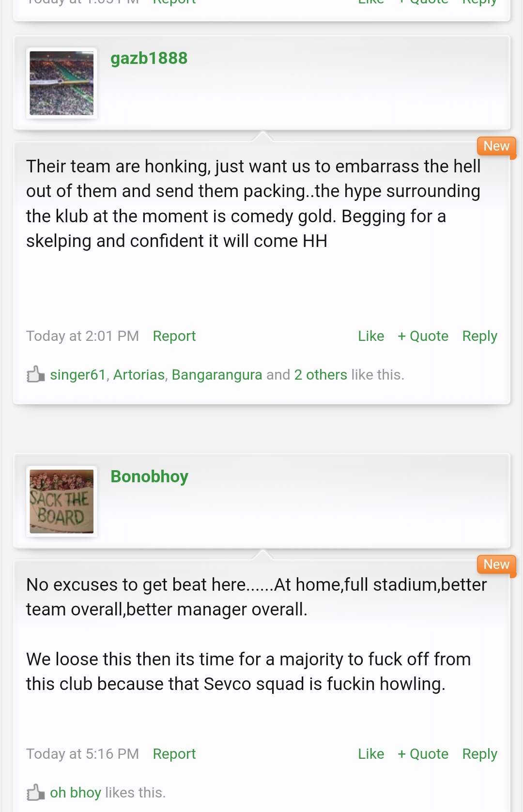Report gazb1888's post
The image size is (523, 812).
[174, 336]
